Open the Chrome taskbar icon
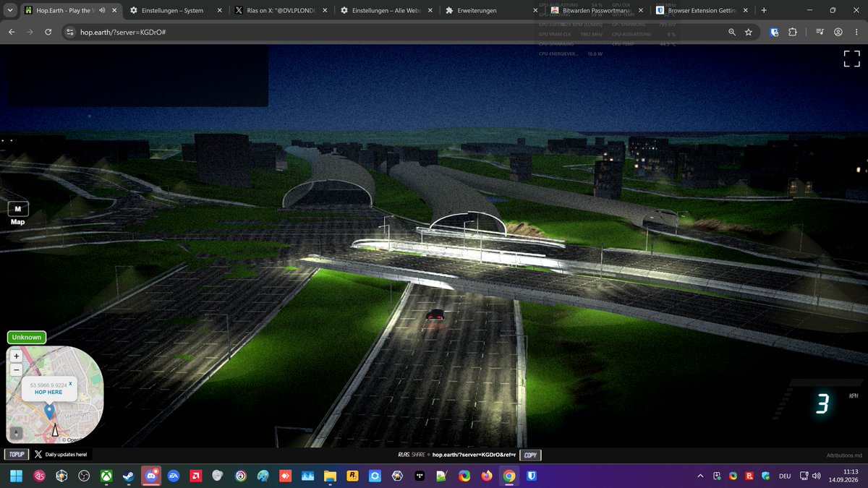Viewport: 868px width, 488px height. tap(509, 476)
